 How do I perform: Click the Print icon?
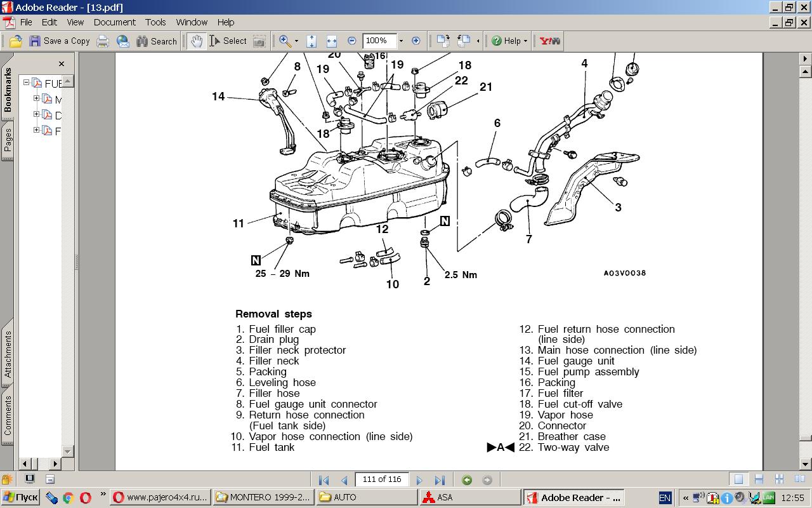pyautogui.click(x=103, y=41)
